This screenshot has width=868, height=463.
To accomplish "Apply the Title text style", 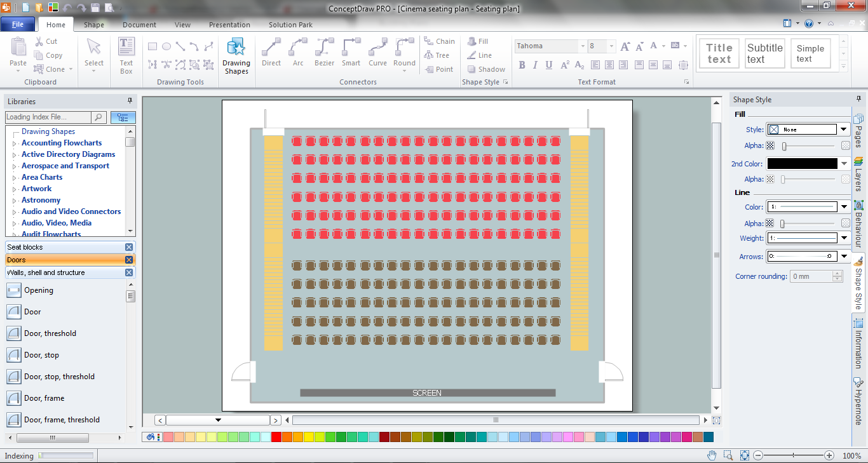I will click(719, 53).
